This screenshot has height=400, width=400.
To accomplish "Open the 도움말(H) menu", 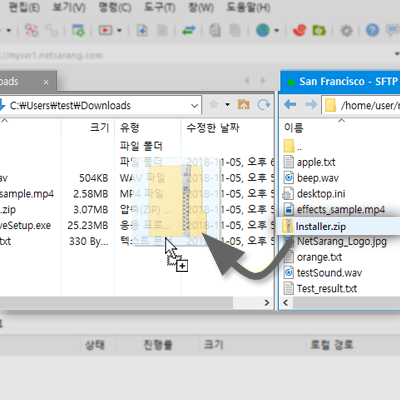I will click(248, 7).
